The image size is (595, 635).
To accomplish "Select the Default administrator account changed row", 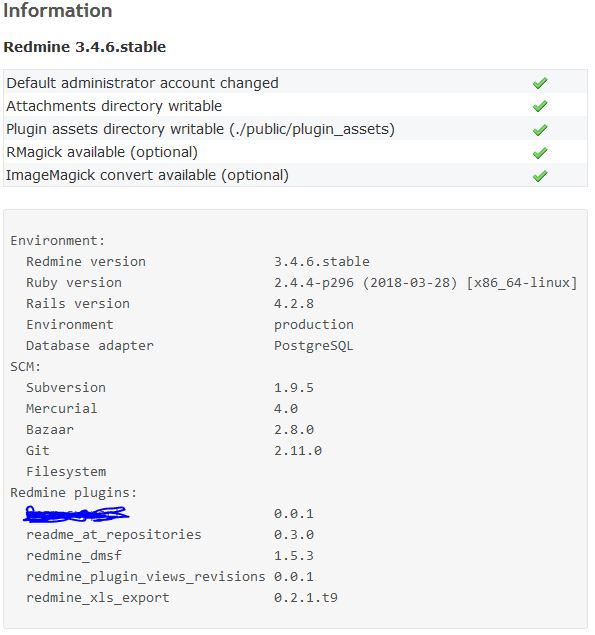I will point(295,83).
